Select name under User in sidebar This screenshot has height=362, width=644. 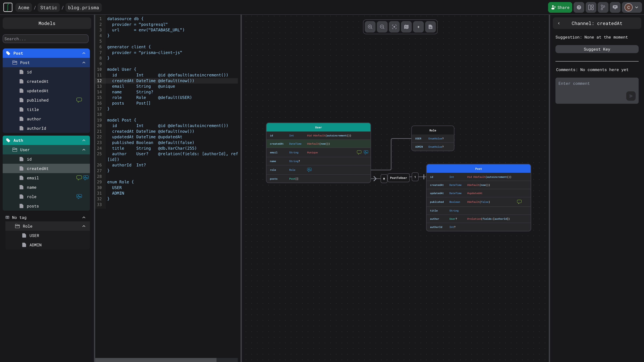pyautogui.click(x=46, y=187)
